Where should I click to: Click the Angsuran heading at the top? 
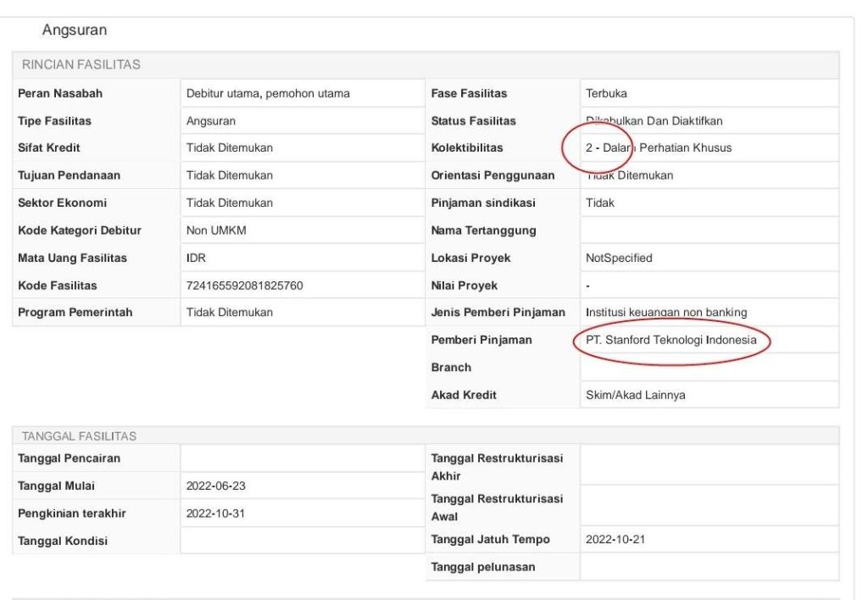click(74, 31)
